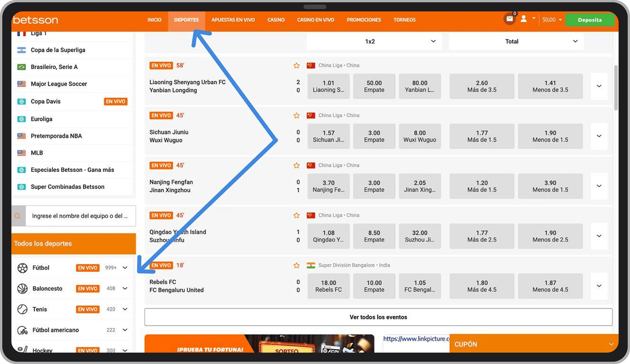This screenshot has height=364, width=630.
Task: Open the ¡Prueba tu fortuna! promo banner
Action: point(259,344)
